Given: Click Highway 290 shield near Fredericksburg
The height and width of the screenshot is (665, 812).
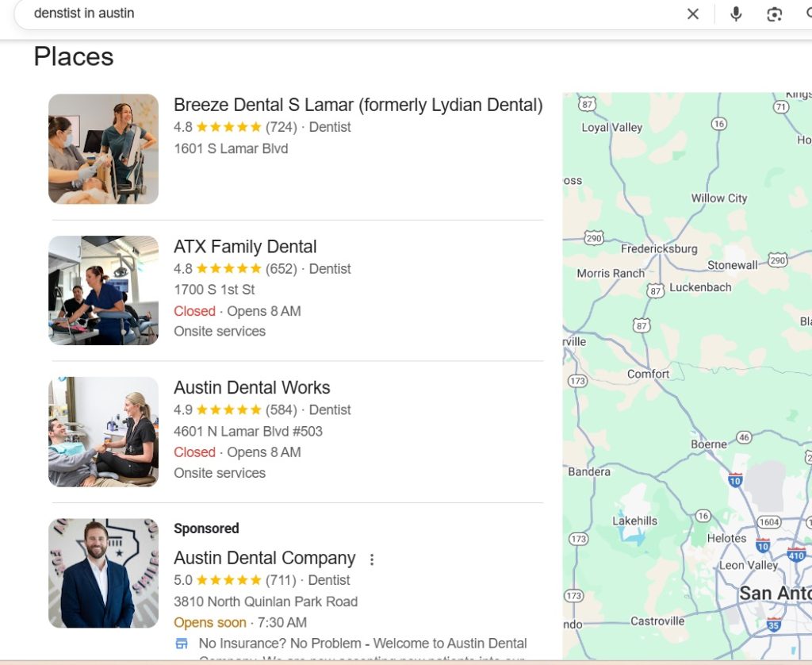Looking at the screenshot, I should (x=594, y=238).
